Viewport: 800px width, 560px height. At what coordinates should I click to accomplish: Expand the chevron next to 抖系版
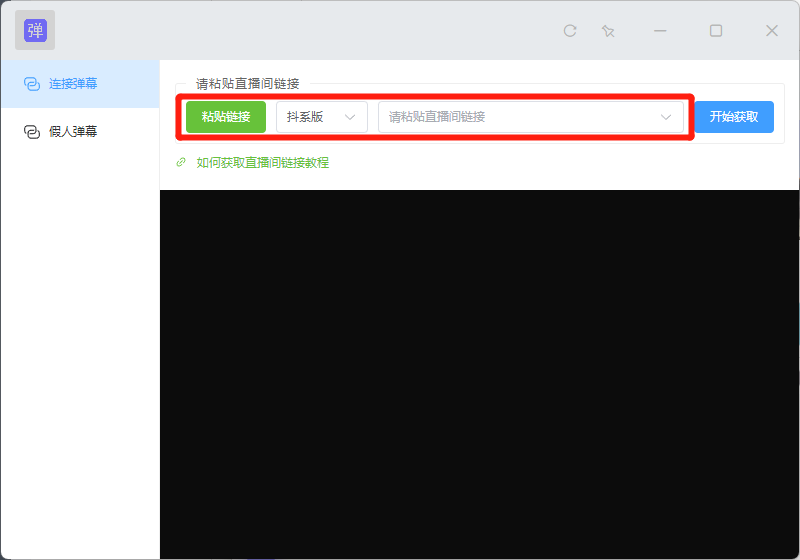click(350, 117)
